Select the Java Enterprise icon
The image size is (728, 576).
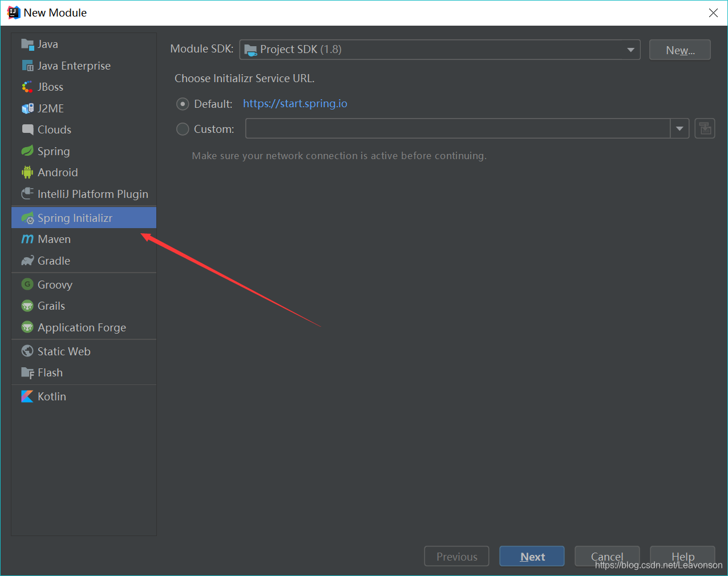point(27,66)
